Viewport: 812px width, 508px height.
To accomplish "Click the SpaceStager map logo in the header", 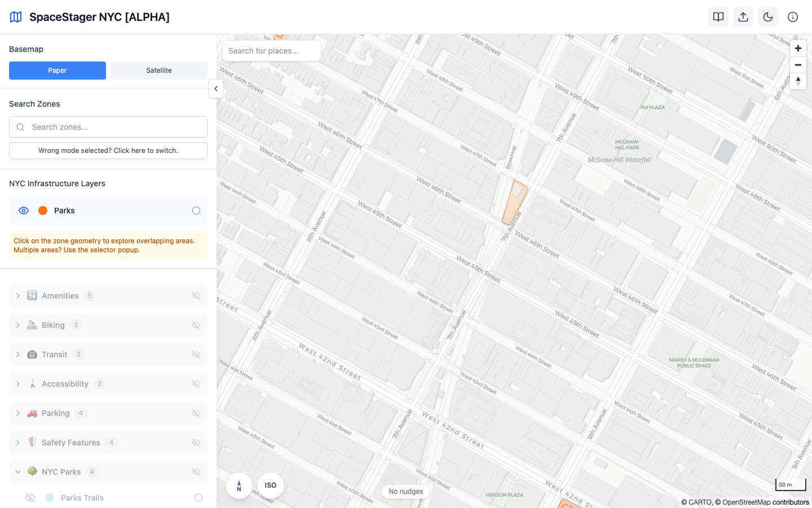I will [x=15, y=16].
